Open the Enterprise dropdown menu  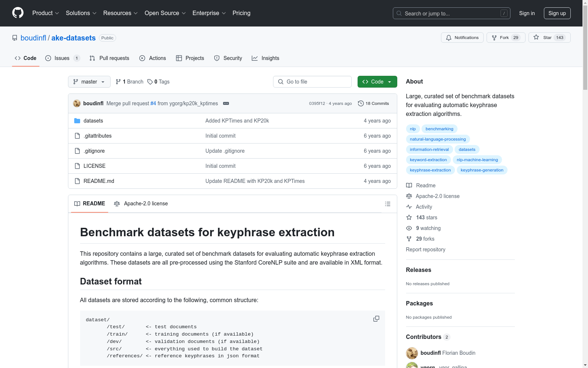click(x=209, y=13)
